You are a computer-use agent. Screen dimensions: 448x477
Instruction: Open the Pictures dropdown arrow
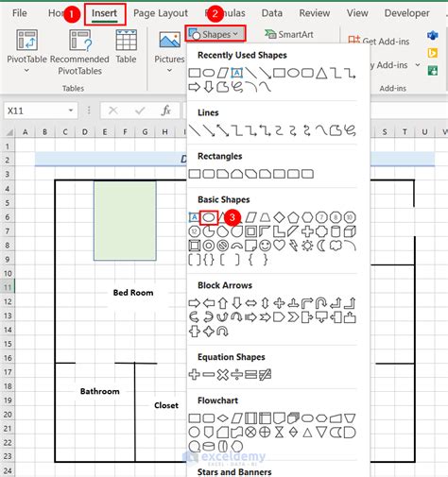169,71
